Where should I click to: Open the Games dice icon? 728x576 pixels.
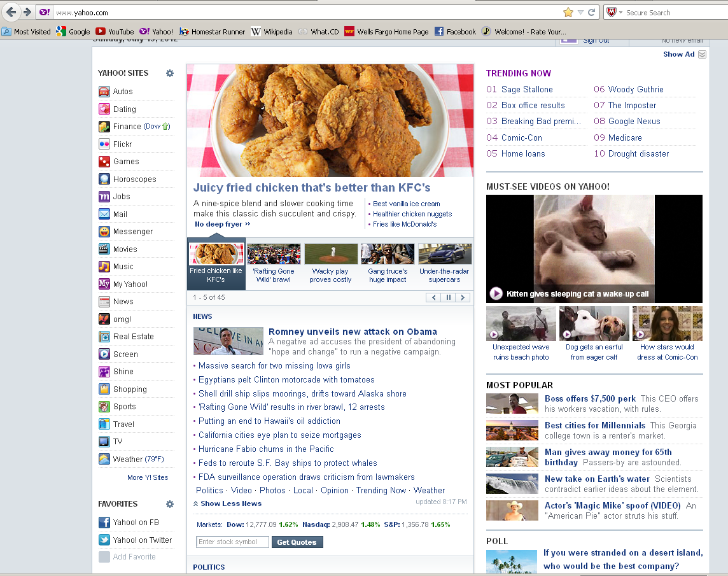[104, 162]
